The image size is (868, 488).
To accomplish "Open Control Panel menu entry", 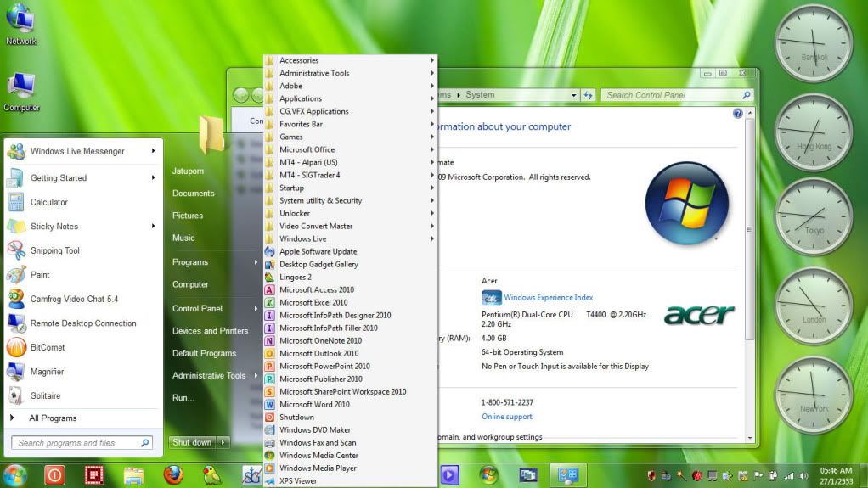I will click(x=197, y=308).
